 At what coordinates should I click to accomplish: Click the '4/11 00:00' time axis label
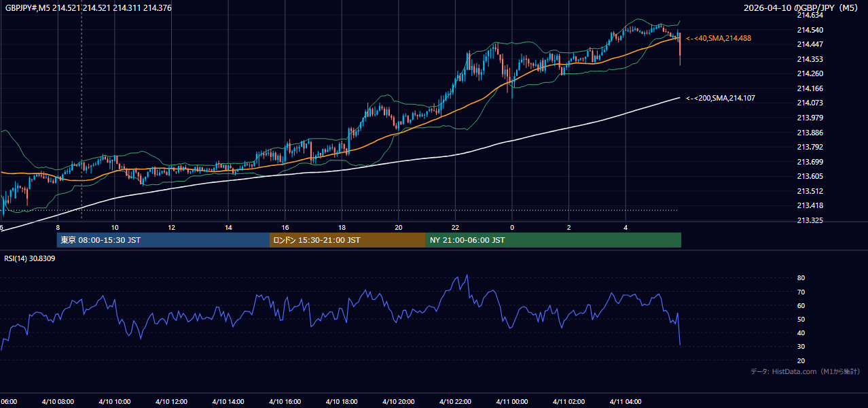click(x=512, y=402)
